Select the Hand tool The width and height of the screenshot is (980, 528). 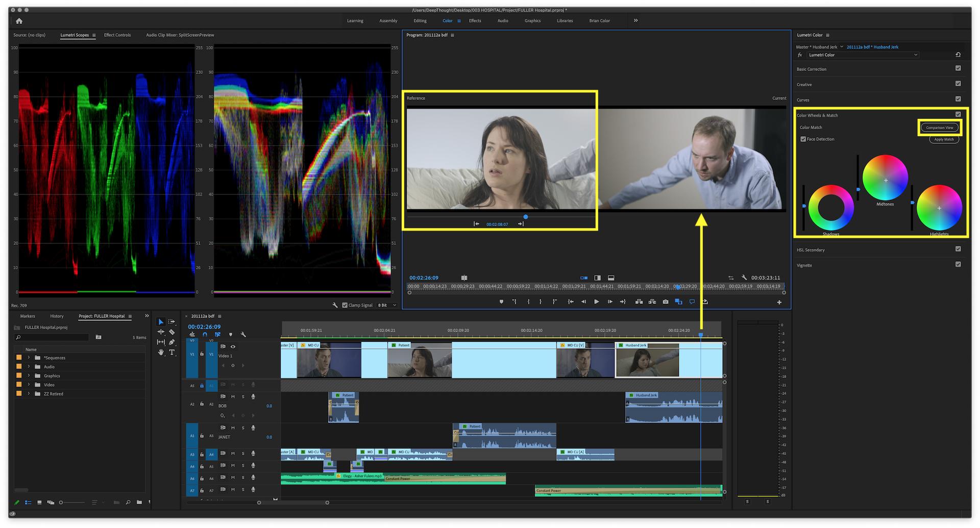point(161,352)
